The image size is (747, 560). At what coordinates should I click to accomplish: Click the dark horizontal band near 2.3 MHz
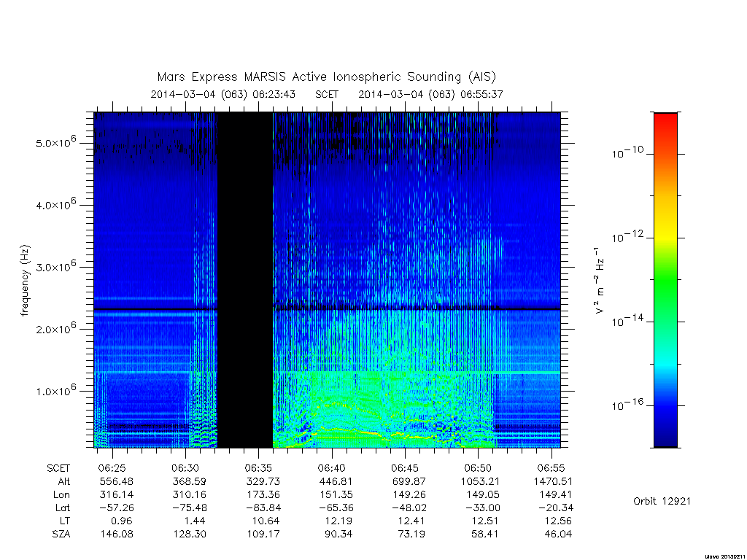tap(327, 309)
